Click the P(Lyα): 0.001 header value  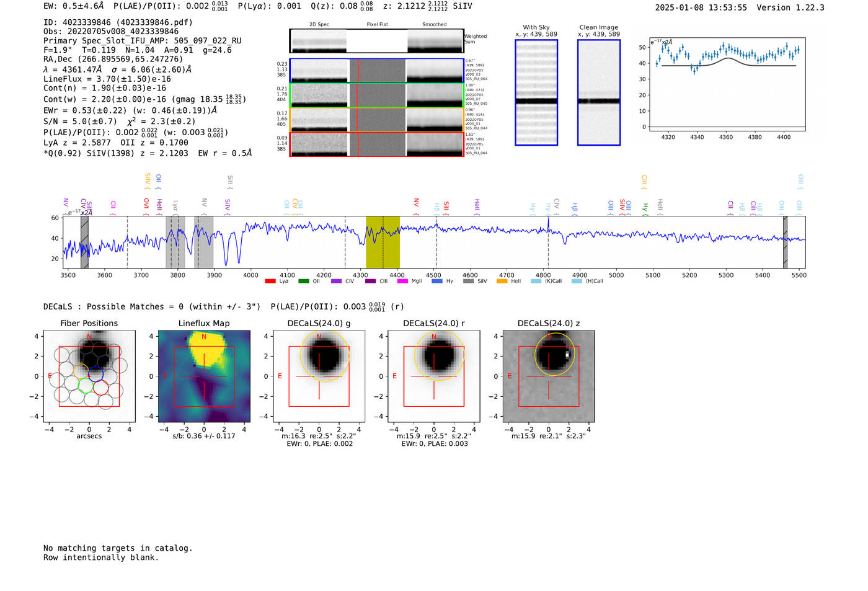click(270, 6)
